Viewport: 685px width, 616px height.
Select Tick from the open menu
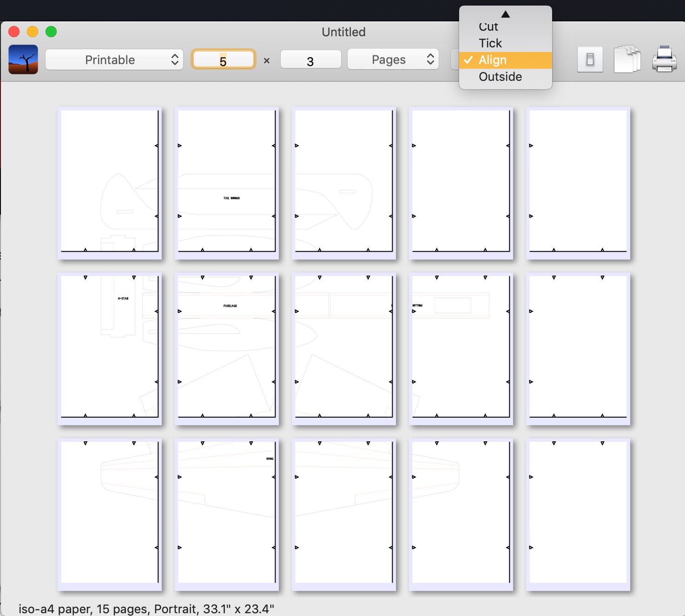point(490,43)
